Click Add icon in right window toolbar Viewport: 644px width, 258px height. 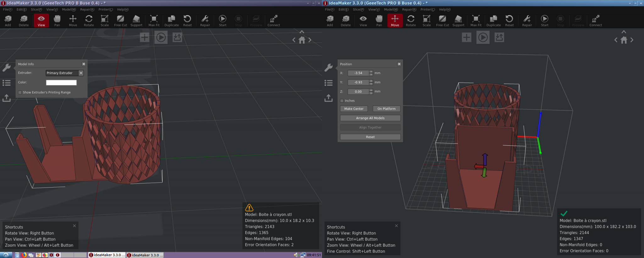coord(330,21)
